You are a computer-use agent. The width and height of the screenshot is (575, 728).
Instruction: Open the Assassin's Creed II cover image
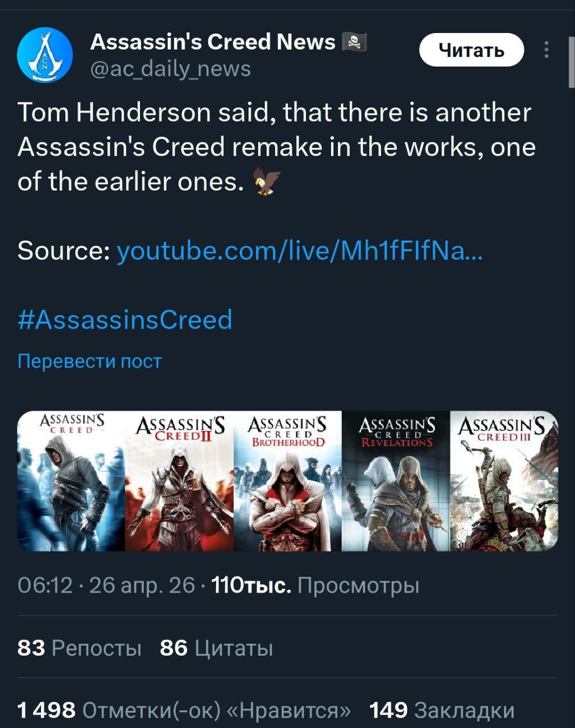[x=179, y=481]
